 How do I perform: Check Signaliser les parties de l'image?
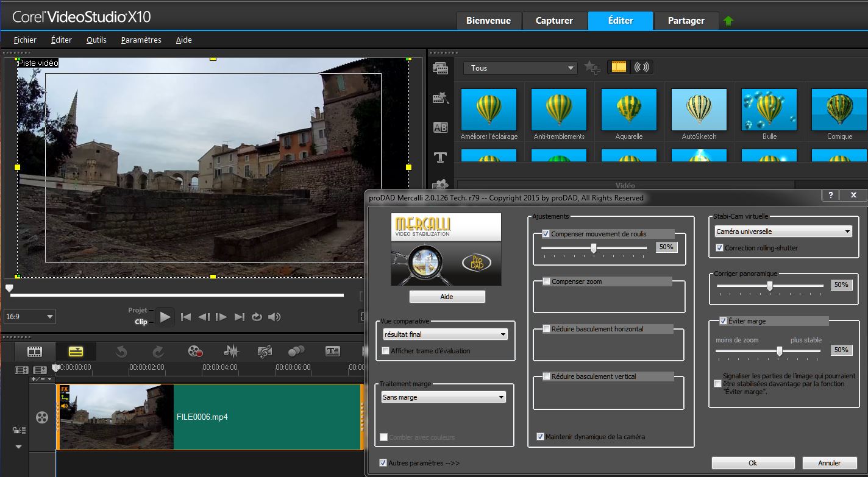pos(717,384)
